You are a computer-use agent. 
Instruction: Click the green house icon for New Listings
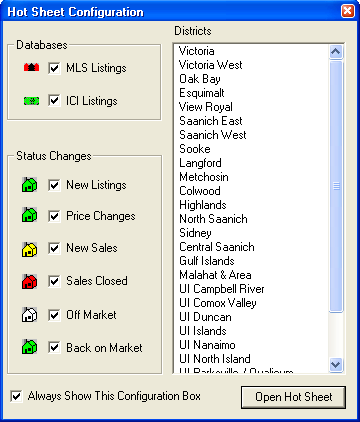click(x=29, y=185)
